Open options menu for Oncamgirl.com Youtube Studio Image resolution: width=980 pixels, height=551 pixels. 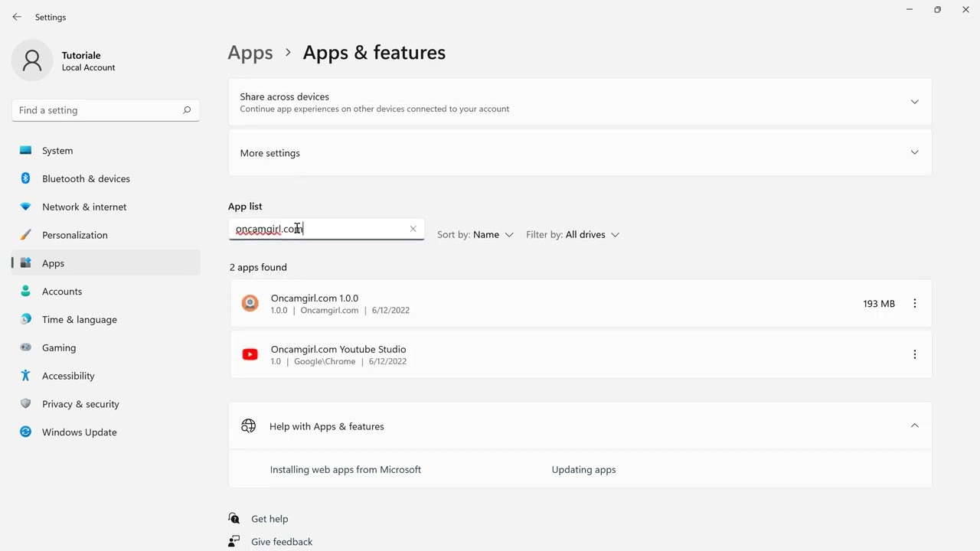[x=914, y=354]
